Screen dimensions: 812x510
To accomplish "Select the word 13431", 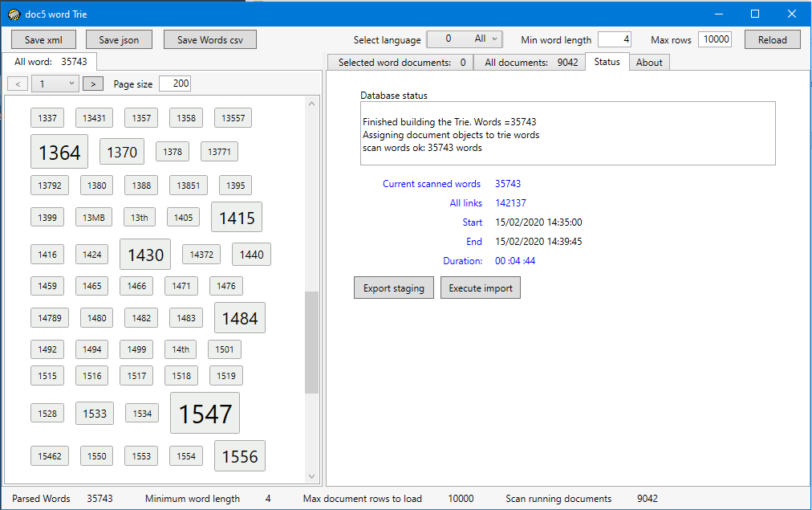I will [x=94, y=118].
